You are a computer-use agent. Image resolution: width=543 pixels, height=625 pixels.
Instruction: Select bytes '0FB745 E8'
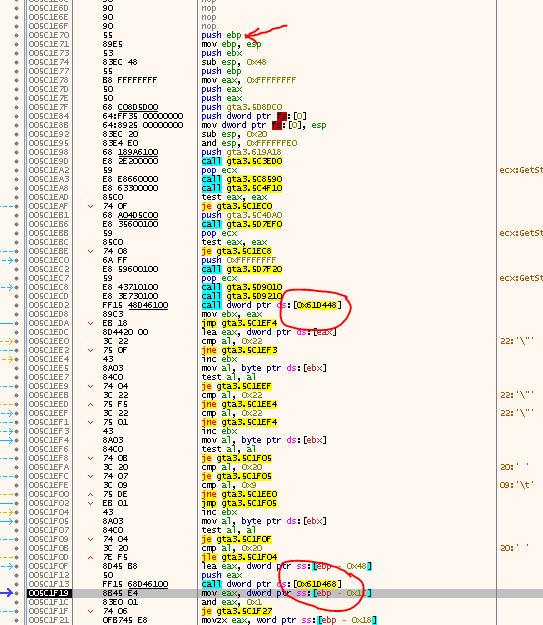point(125,620)
